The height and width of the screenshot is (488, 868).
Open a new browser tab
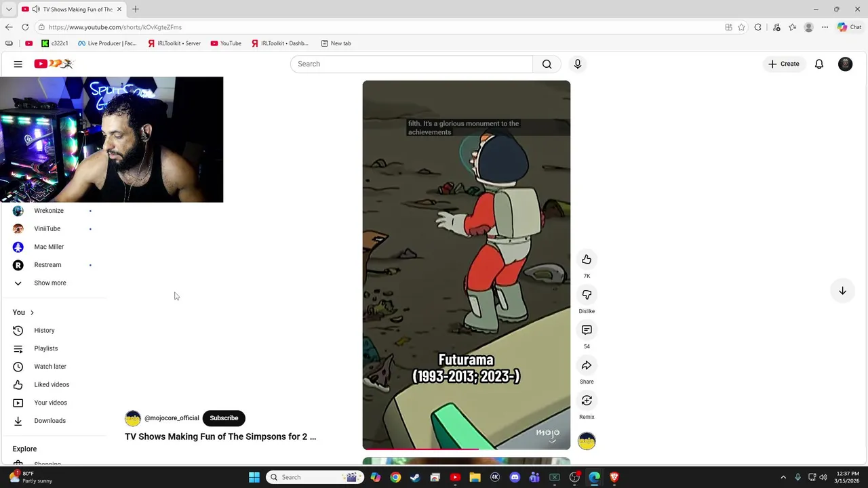[x=136, y=9]
